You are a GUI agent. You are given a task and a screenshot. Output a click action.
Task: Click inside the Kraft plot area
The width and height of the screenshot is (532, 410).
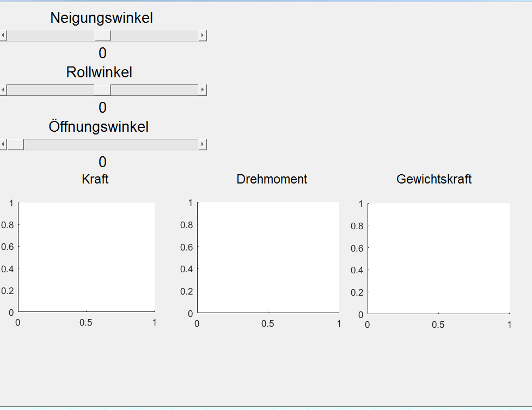87,257
